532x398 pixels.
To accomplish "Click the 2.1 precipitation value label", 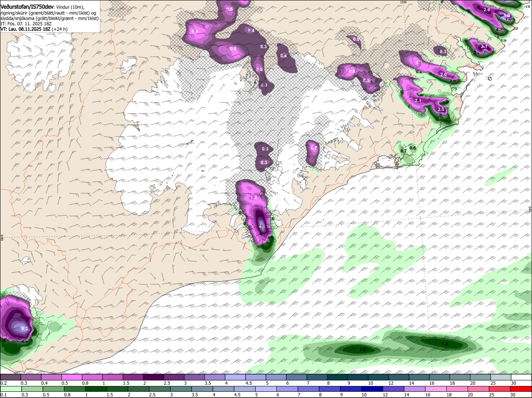I will [419, 101].
